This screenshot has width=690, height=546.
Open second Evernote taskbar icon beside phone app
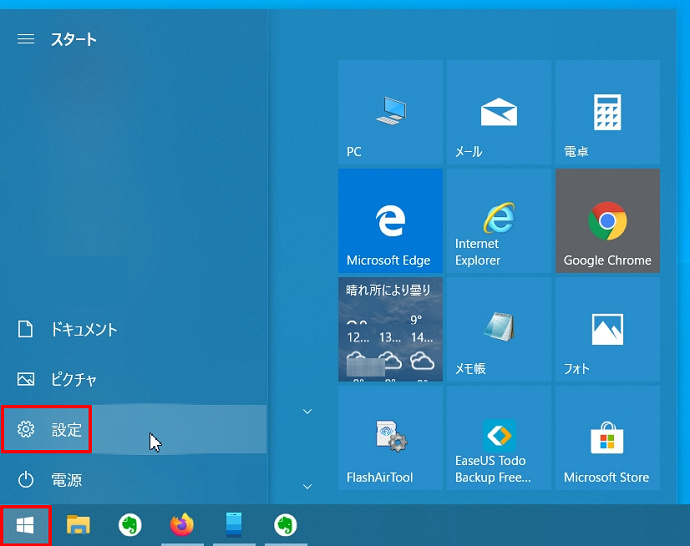[x=286, y=525]
